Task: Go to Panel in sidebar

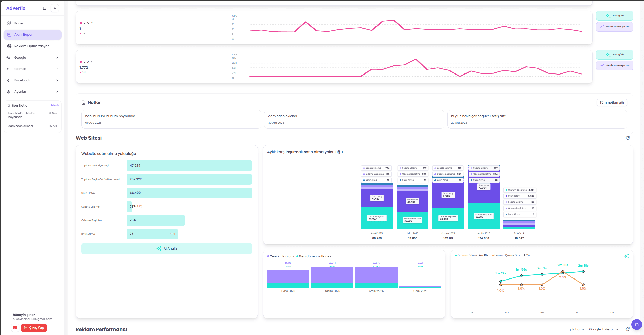Action: 19,23
